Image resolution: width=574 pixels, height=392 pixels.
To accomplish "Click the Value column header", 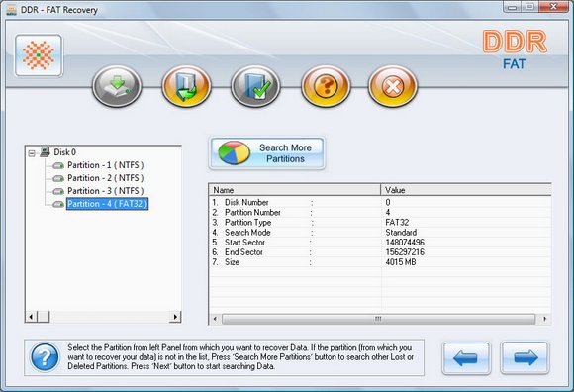I will [x=466, y=190].
